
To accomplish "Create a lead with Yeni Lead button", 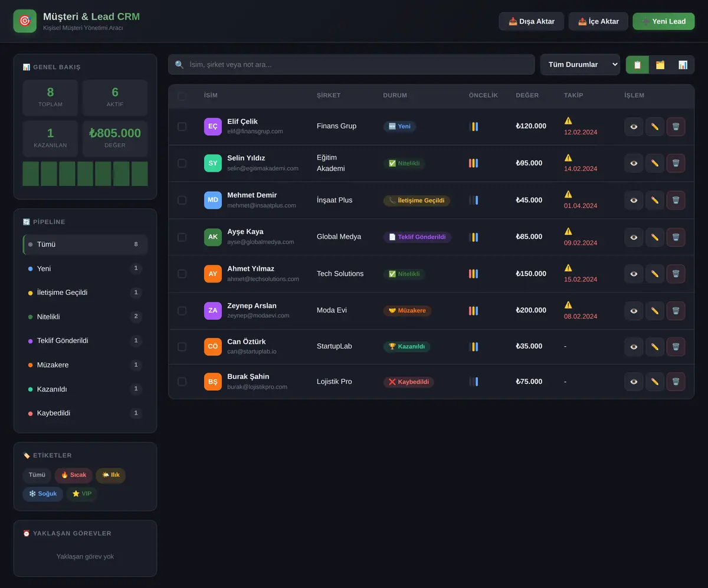I will (x=664, y=21).
